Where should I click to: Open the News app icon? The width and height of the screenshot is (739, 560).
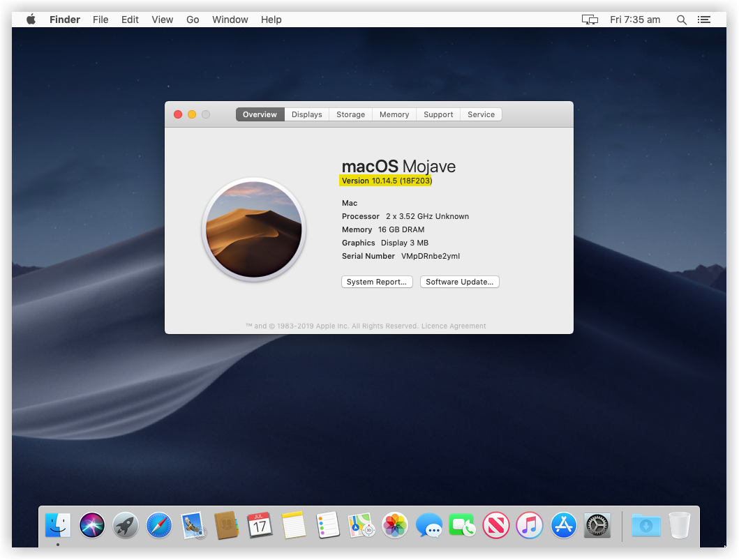tap(496, 525)
